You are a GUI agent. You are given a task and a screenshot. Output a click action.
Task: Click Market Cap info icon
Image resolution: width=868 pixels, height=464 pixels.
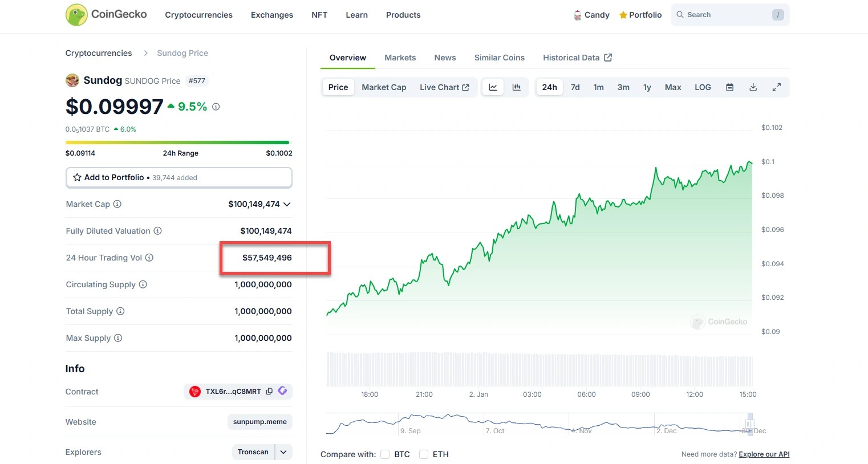click(117, 204)
